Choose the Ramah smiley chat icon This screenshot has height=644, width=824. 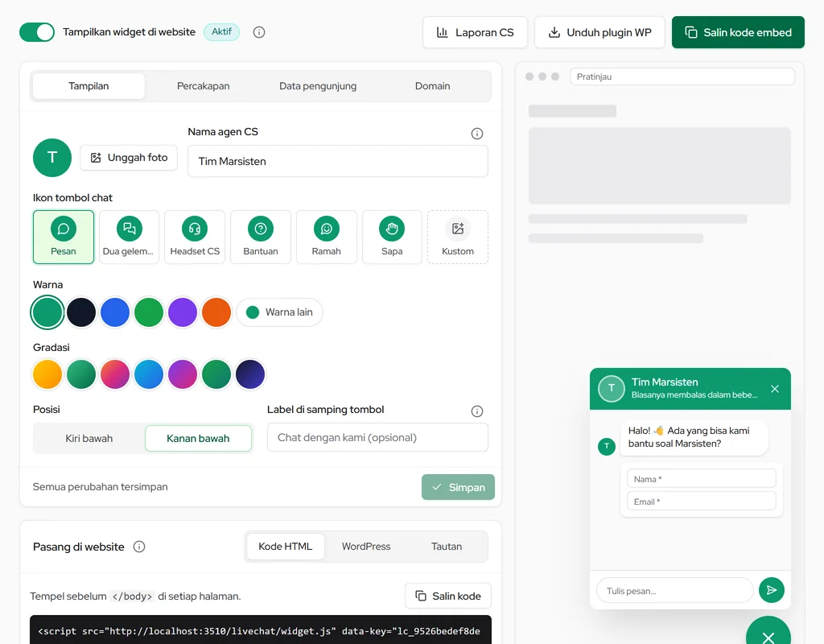[x=327, y=237]
